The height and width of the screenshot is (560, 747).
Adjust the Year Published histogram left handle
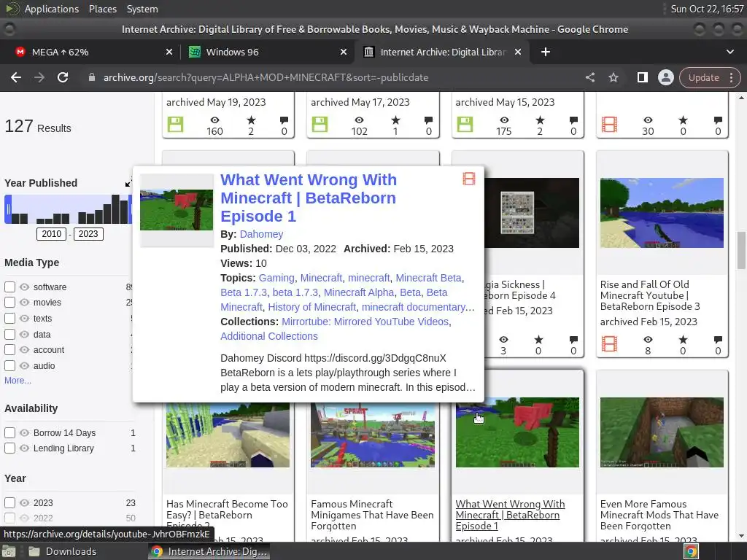[x=7, y=209]
